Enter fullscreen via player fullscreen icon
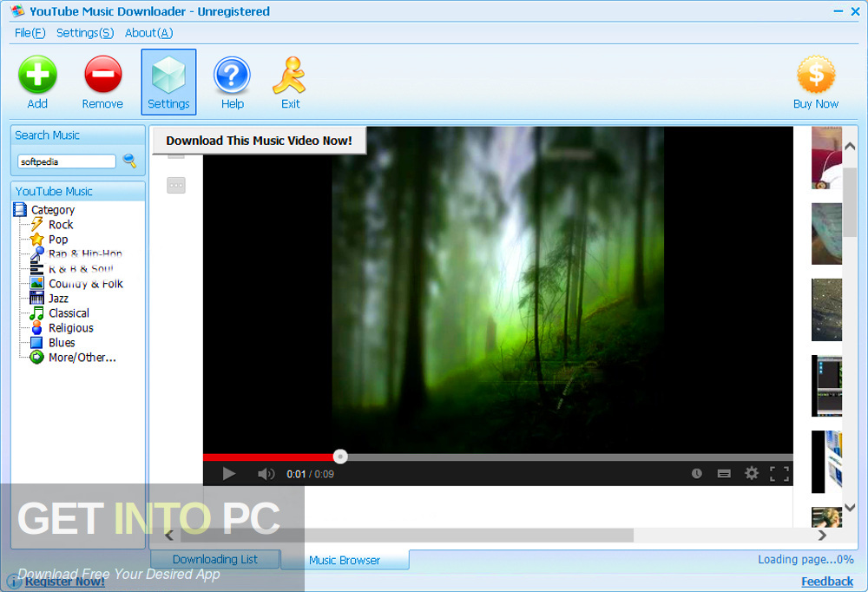The image size is (868, 592). click(779, 473)
